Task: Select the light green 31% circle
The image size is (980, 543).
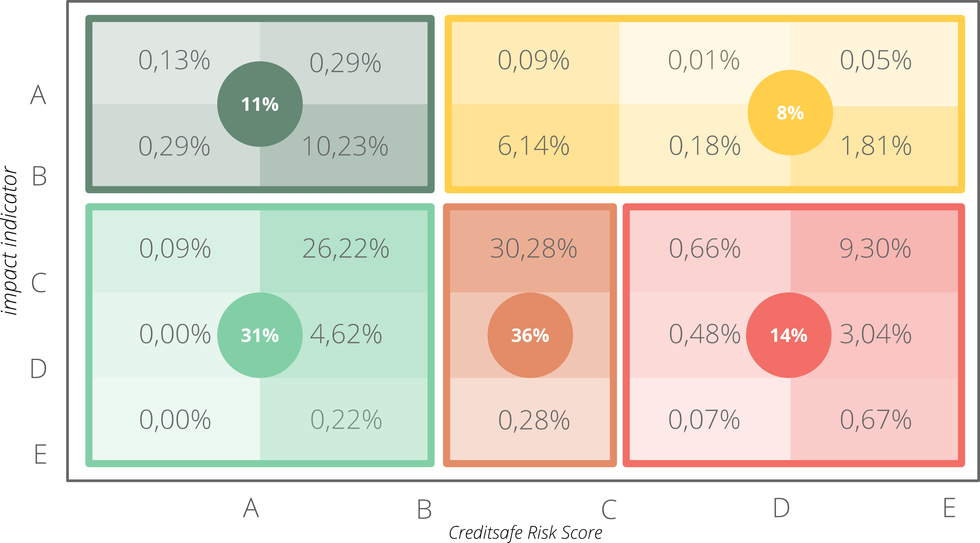Action: point(260,335)
